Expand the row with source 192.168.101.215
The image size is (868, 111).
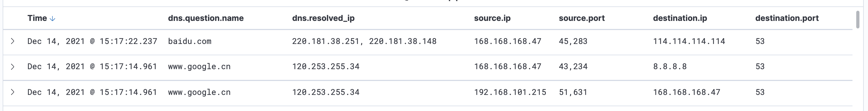click(x=13, y=92)
